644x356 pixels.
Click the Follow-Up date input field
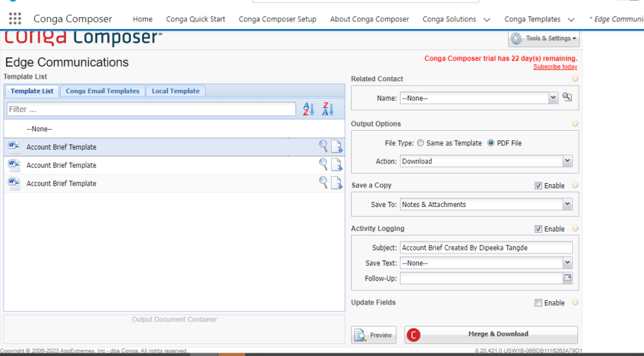pos(481,279)
